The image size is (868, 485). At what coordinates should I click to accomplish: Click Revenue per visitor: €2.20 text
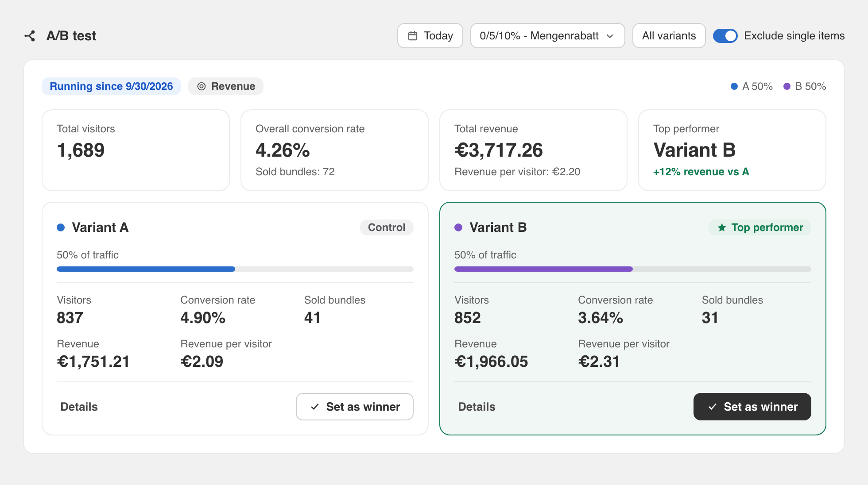pos(517,172)
